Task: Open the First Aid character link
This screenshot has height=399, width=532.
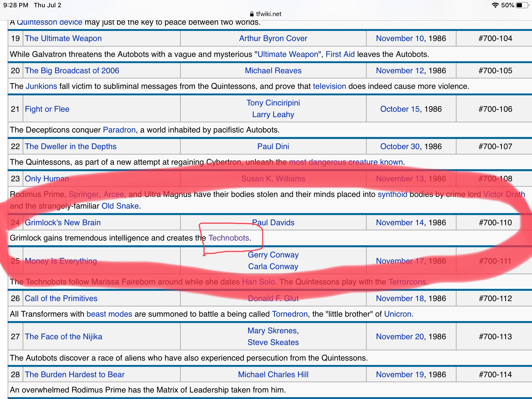Action: 340,54
